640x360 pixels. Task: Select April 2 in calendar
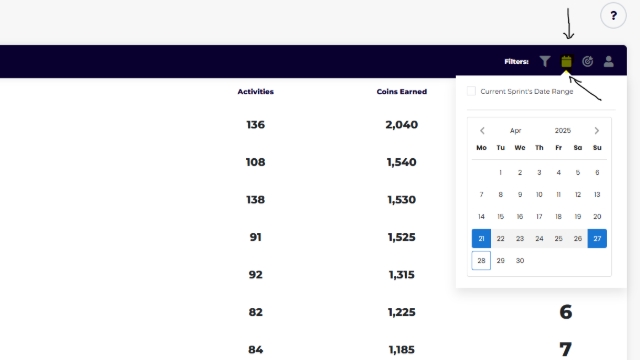point(520,173)
